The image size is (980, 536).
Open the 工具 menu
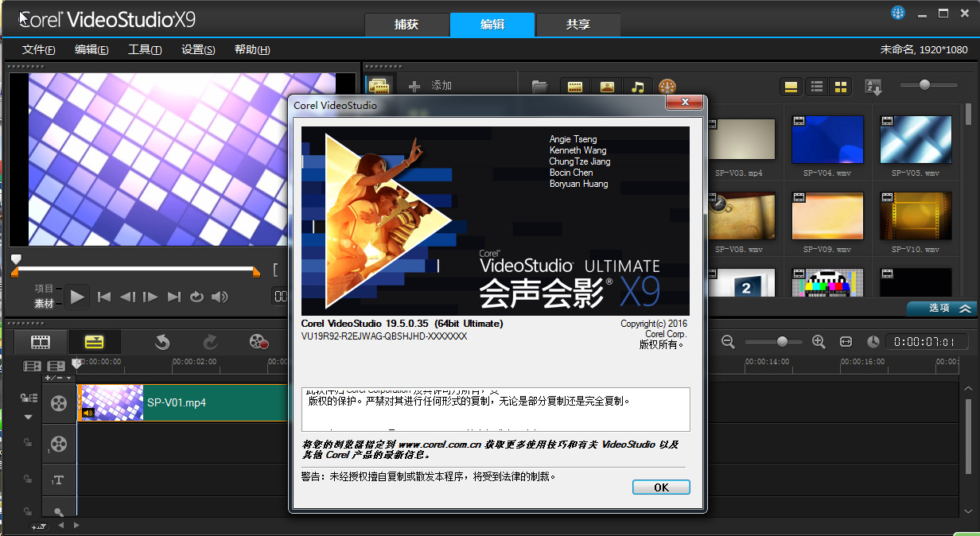point(145,49)
